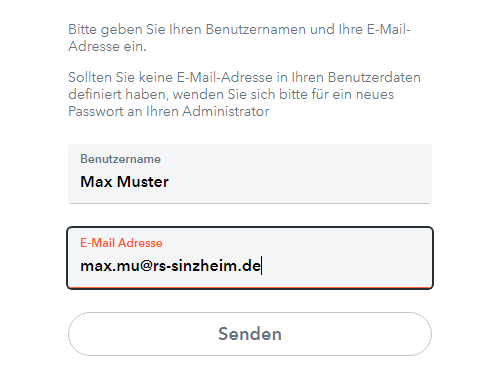Click the grey Benutzername field label
Image resolution: width=490 pixels, height=367 pixels.
[120, 159]
